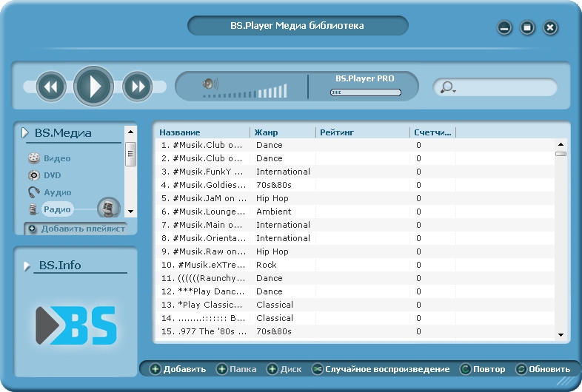Viewport: 582px width, 392px height.
Task: Select the Радио category
Action: [57, 209]
